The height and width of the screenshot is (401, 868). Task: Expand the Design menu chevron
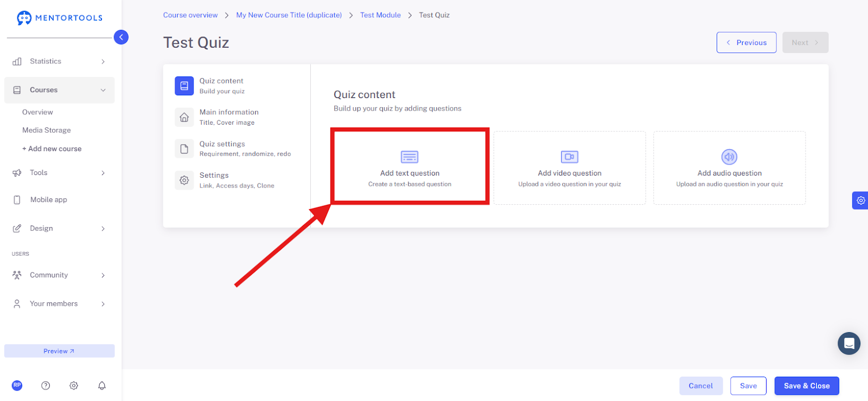[x=103, y=229]
